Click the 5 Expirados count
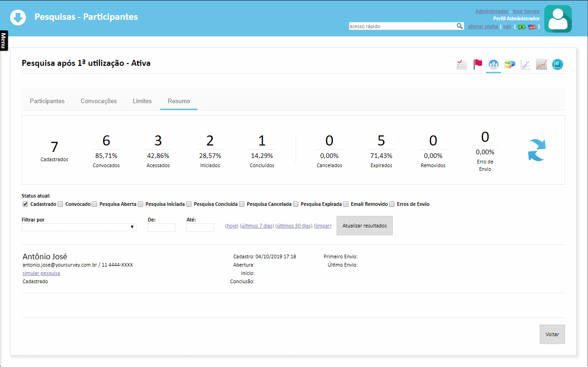This screenshot has width=588, height=367. (x=381, y=140)
